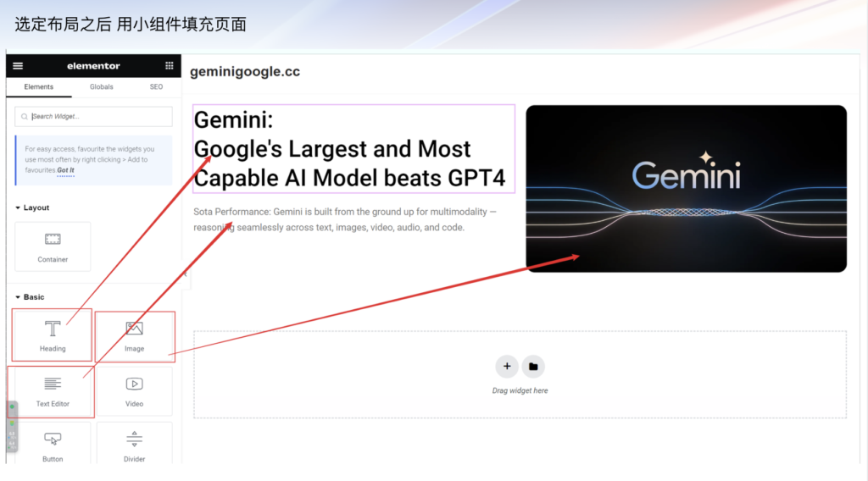The image size is (868, 481).
Task: Select the Image widget
Action: 134,335
